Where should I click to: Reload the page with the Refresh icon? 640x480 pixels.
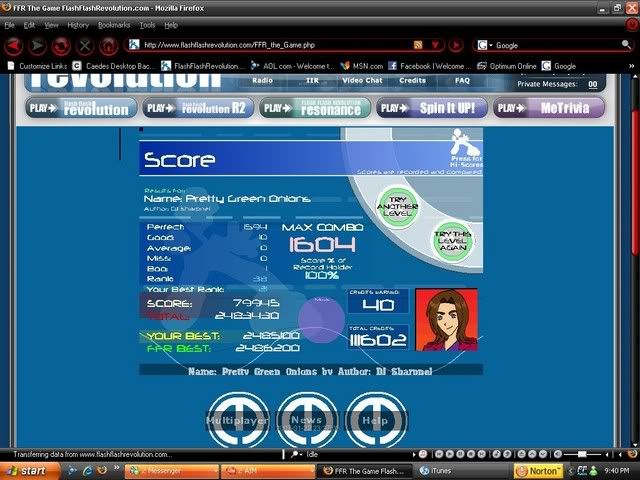(x=61, y=46)
